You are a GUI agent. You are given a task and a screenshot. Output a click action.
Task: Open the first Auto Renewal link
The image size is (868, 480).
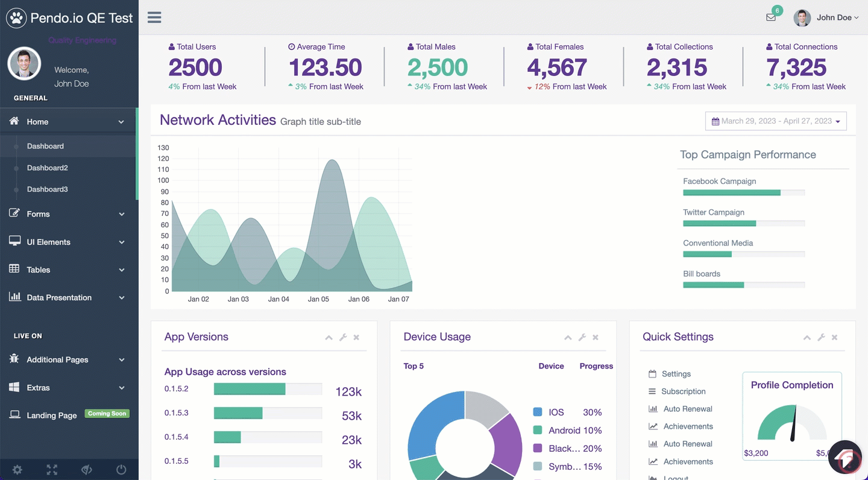(x=688, y=409)
